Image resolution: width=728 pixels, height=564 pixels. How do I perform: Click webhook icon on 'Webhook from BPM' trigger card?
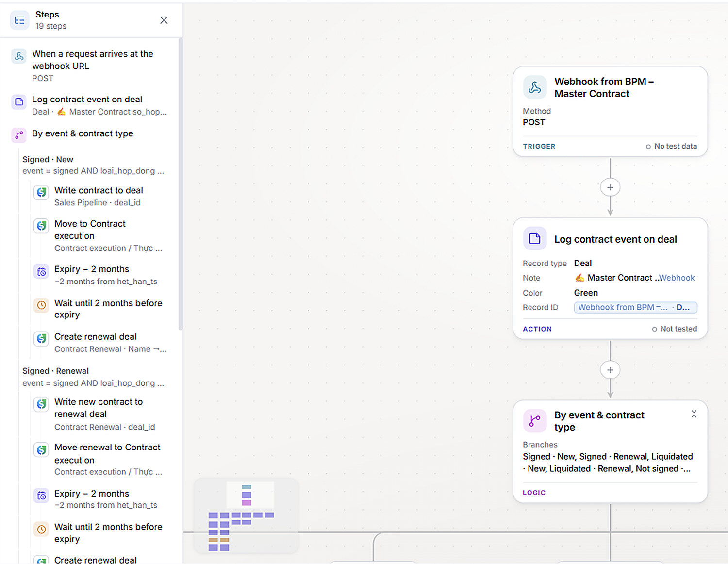pos(535,87)
